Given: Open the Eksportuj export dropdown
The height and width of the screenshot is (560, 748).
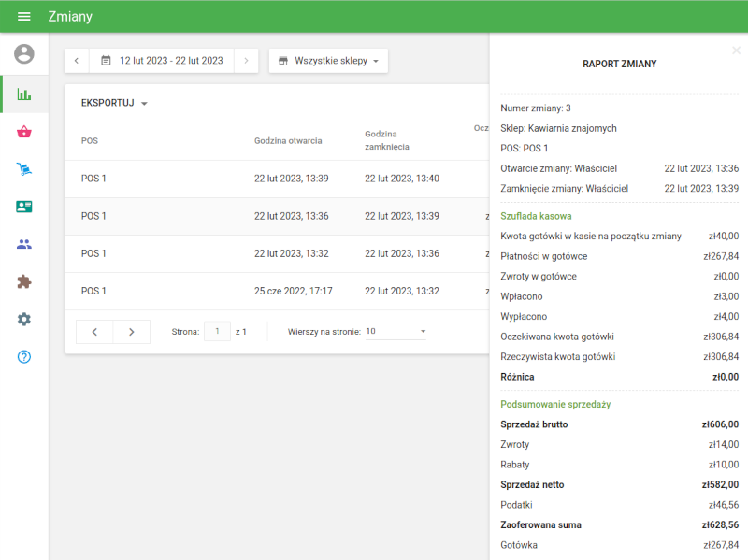Looking at the screenshot, I should (x=114, y=103).
